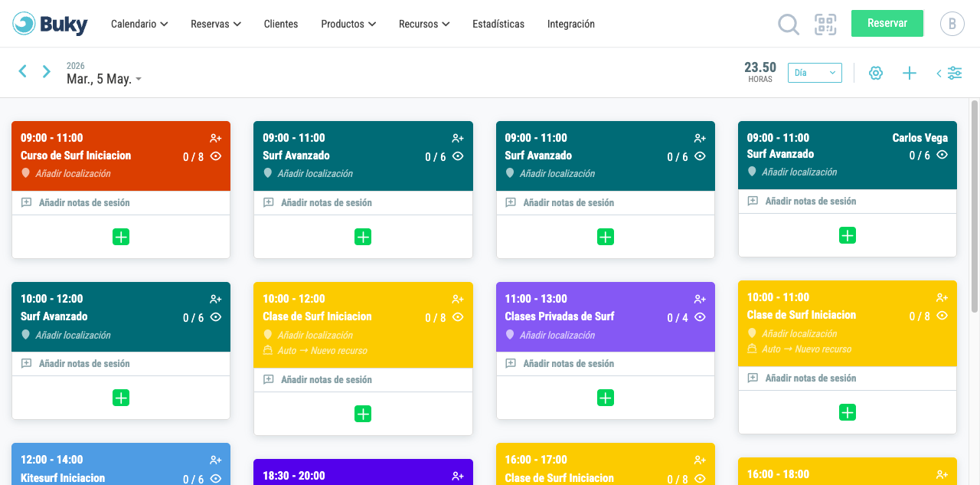Viewport: 980px width, 485px height.
Task: Click location pin on Clases Privadas de Surf
Action: click(x=510, y=335)
